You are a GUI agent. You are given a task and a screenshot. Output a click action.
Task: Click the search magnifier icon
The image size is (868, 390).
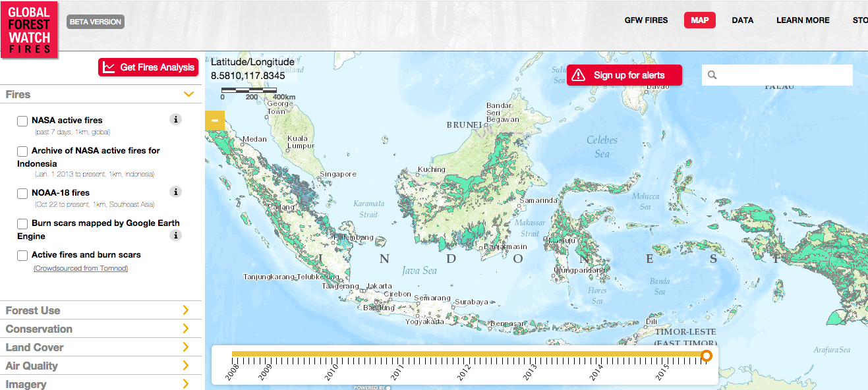coord(712,75)
